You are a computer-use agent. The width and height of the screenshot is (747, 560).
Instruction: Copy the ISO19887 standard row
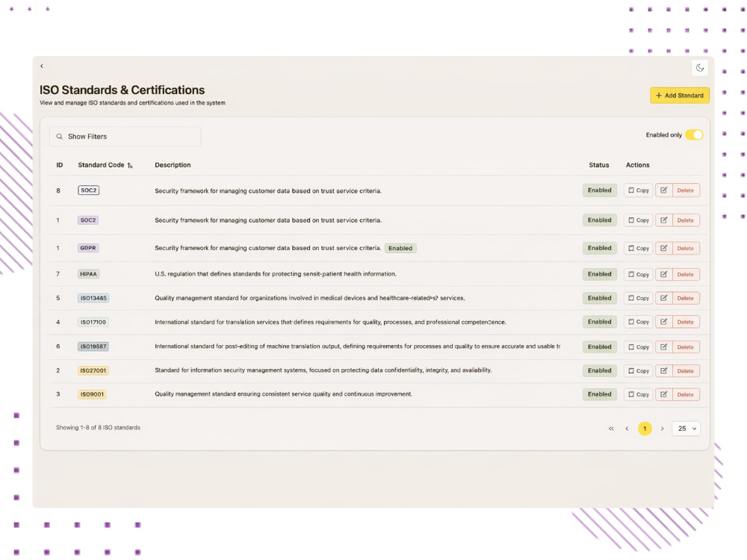pyautogui.click(x=638, y=347)
